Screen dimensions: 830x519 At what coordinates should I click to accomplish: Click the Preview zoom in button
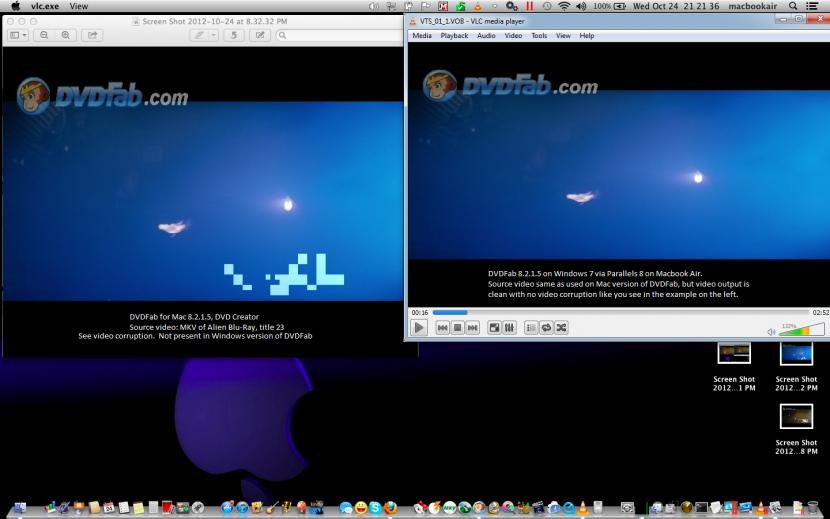coord(66,35)
